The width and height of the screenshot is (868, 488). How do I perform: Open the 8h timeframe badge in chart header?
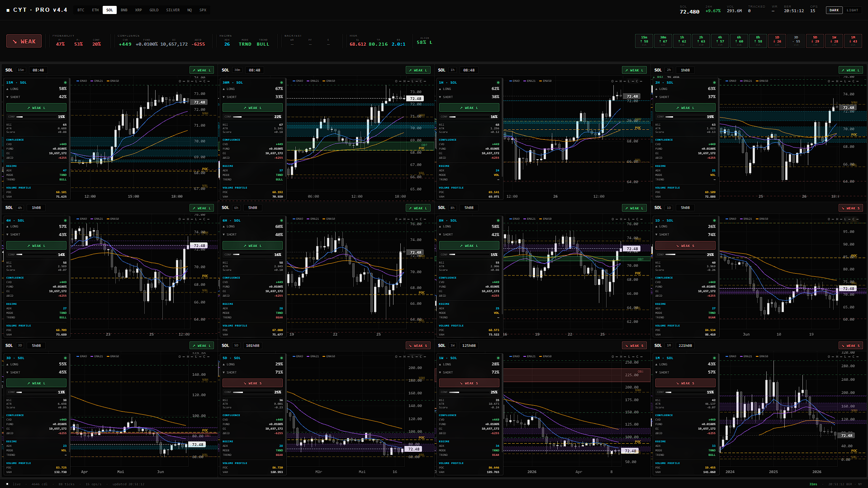pyautogui.click(x=452, y=208)
